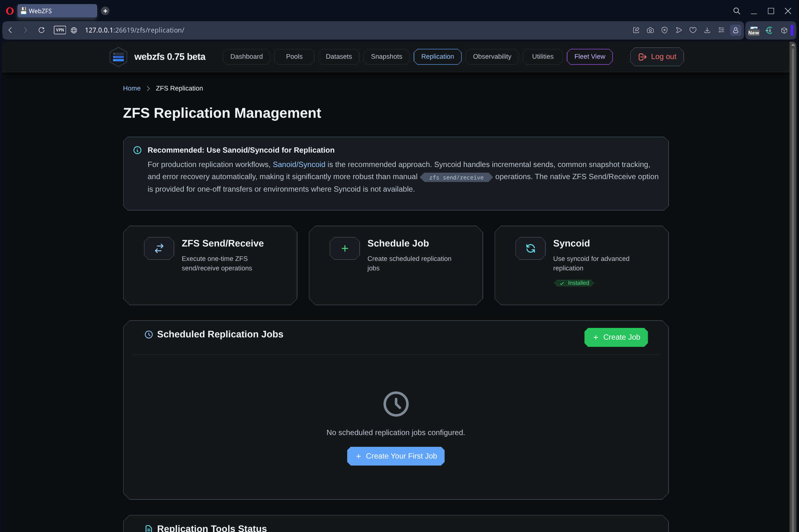Click the Opera menu logo
Screen dimensions: 799x532
(x=9, y=11)
